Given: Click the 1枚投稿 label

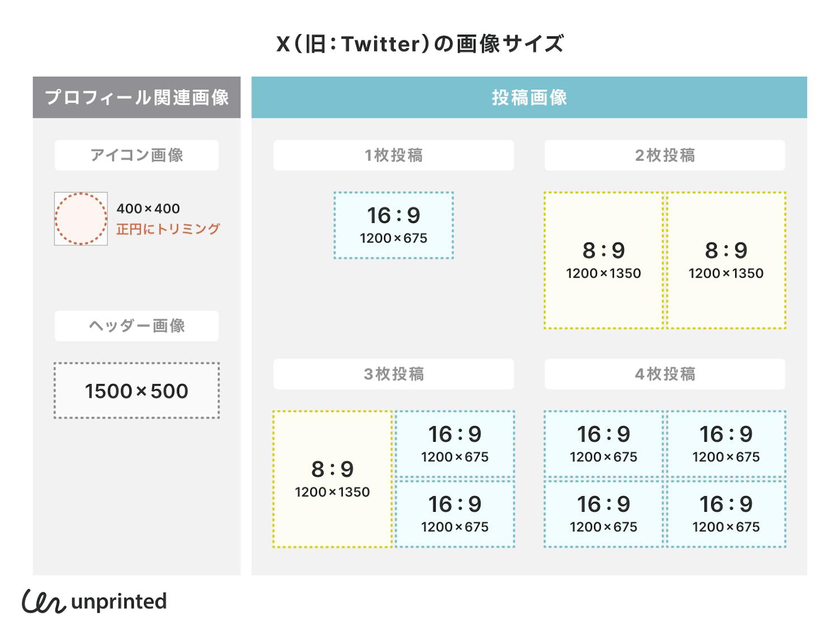Looking at the screenshot, I should (x=393, y=155).
